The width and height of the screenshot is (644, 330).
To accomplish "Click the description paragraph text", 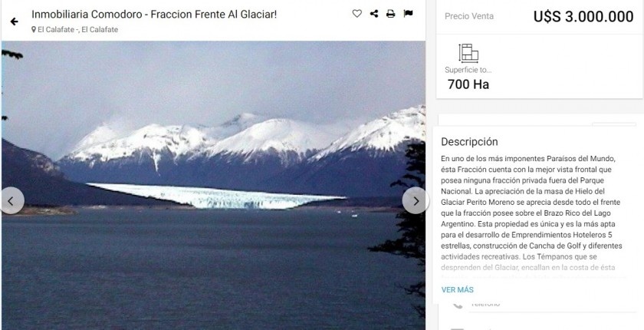I will (532, 213).
